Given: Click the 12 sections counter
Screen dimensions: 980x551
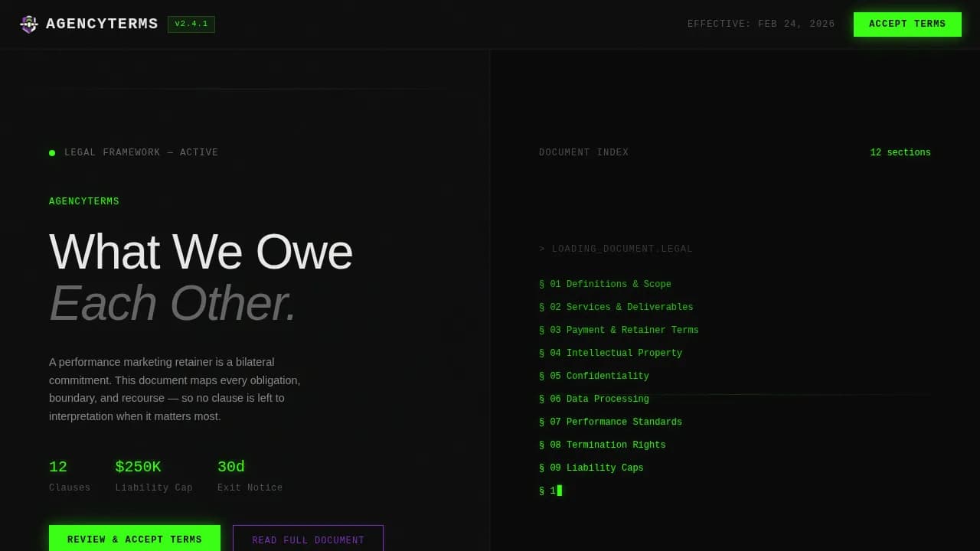Looking at the screenshot, I should click(x=900, y=153).
